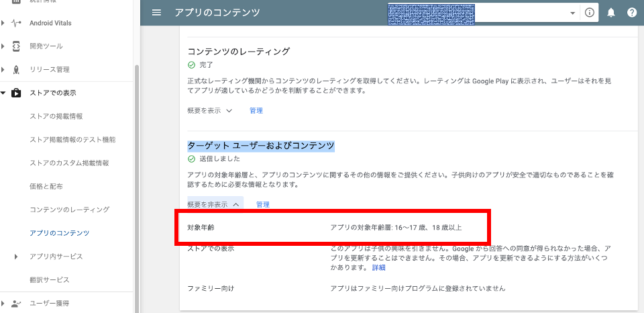The image size is (644, 313).
Task: Open the hamburger menu icon
Action: point(156,13)
